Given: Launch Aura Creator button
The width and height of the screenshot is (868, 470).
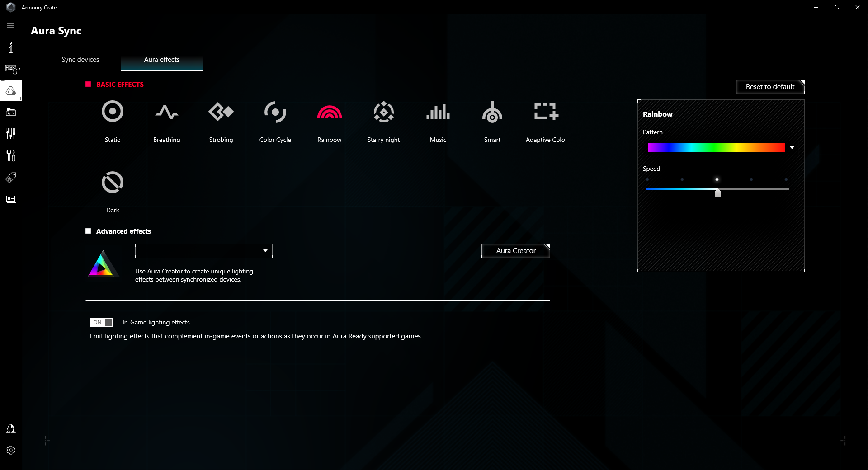Looking at the screenshot, I should point(516,251).
